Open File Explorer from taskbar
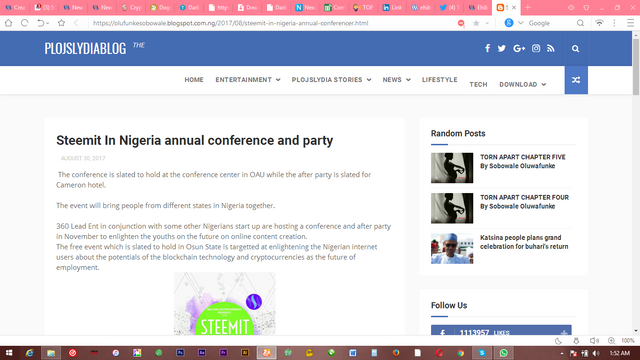 pos(51,353)
